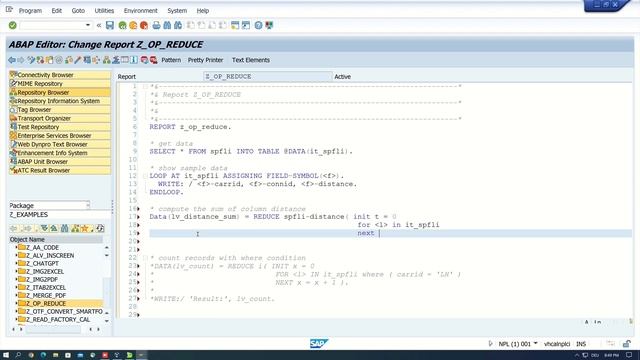The image size is (640, 360).
Task: Expand the Z_MERGE_PDF tree node
Action: click(16, 296)
